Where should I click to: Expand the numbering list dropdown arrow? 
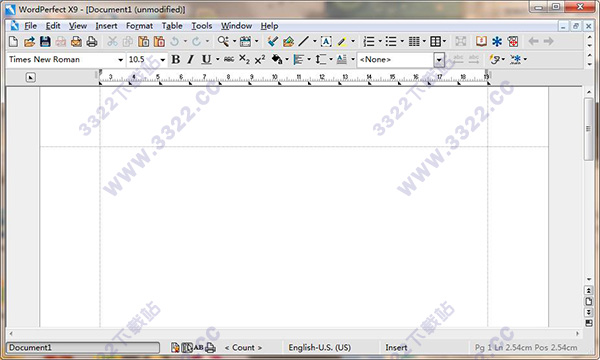pyautogui.click(x=380, y=41)
